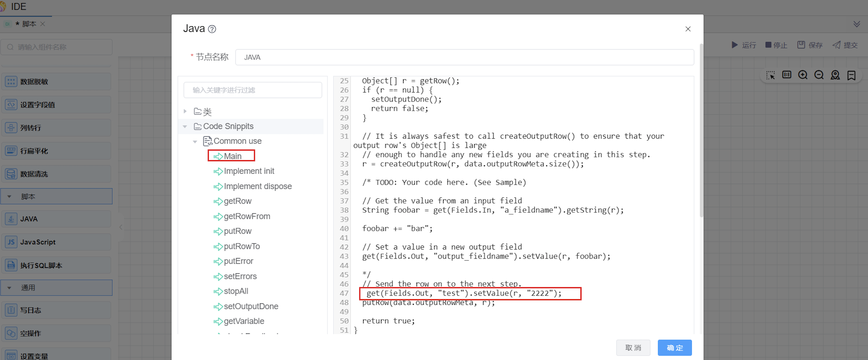Collapse the 通用 sidebar group
Viewport: 868px width, 360px height.
pyautogui.click(x=9, y=288)
